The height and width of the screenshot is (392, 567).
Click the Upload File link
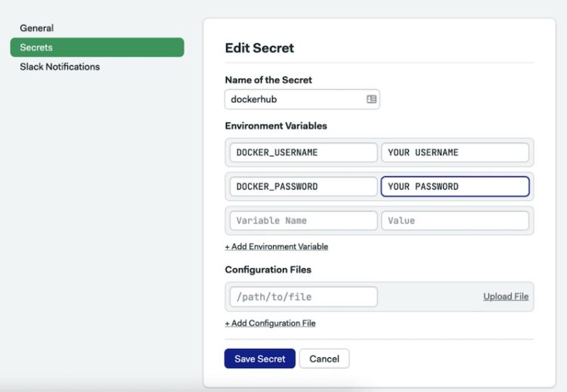tap(506, 297)
